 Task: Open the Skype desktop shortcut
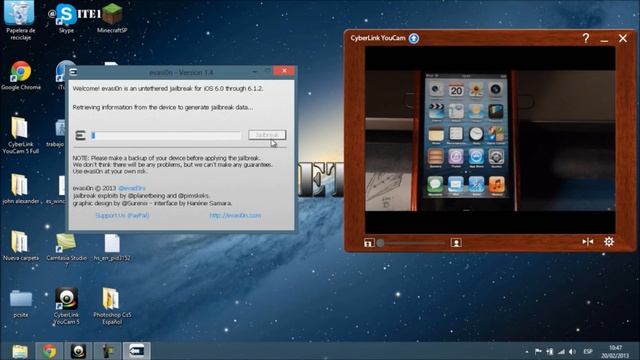[66, 18]
